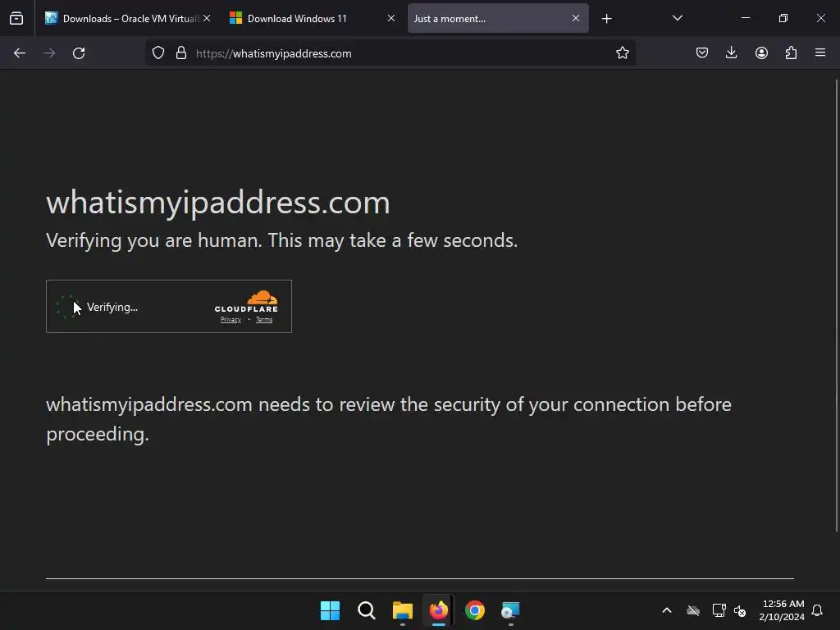Open Firefox account menu
Screen dimensions: 840x630
761,53
